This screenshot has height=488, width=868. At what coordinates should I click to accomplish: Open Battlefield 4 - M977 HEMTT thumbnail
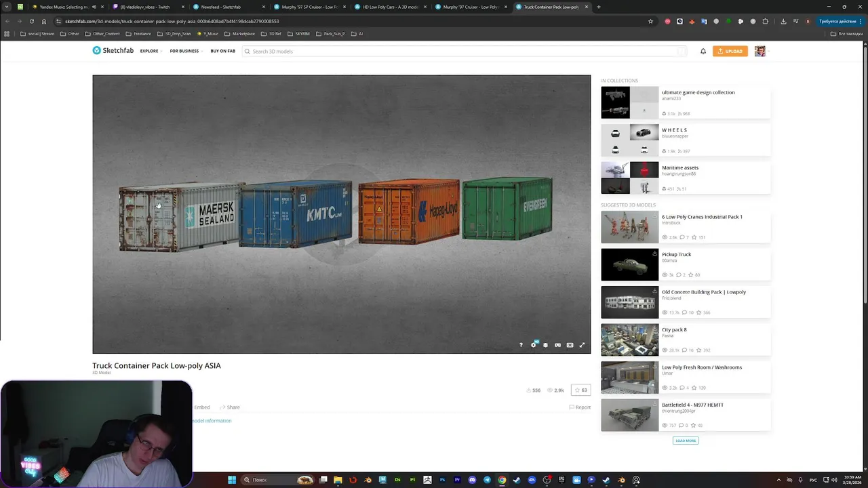coord(629,415)
